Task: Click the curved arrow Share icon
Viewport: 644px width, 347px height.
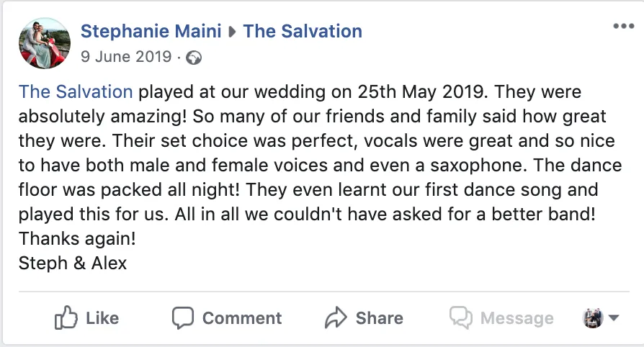Action: (x=336, y=317)
